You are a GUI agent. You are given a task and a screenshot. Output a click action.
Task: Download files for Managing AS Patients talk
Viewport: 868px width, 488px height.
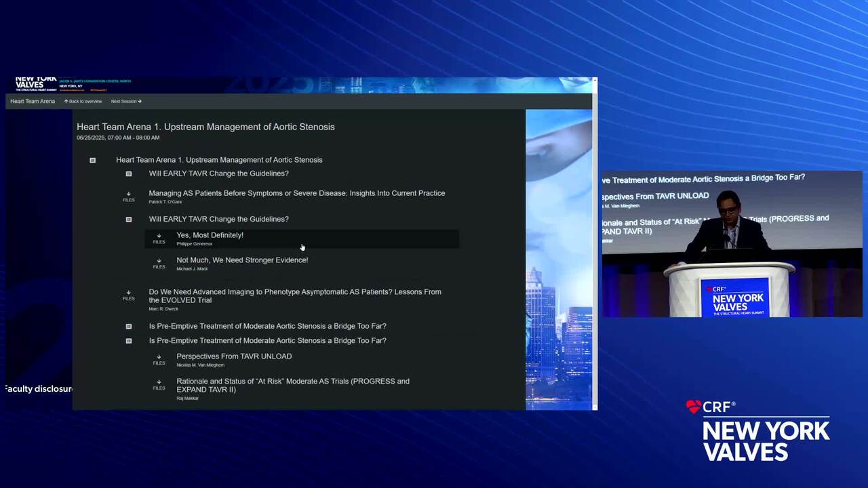pos(128,197)
